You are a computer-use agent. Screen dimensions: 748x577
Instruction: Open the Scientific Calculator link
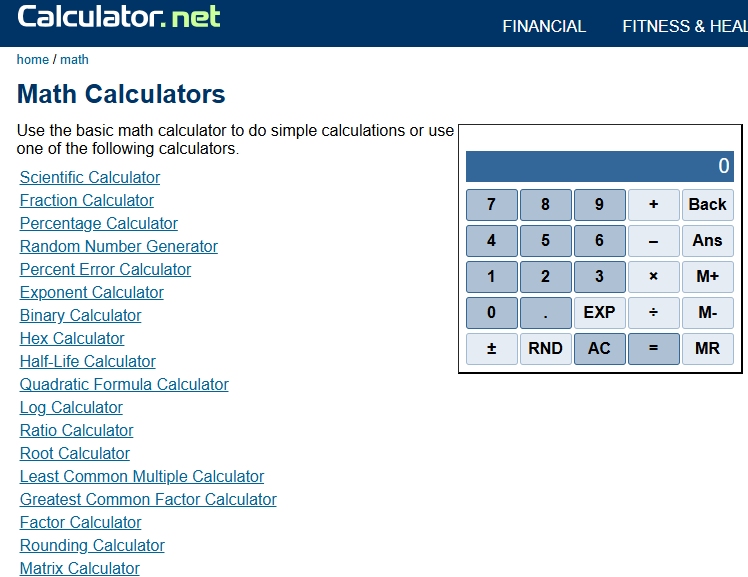90,178
